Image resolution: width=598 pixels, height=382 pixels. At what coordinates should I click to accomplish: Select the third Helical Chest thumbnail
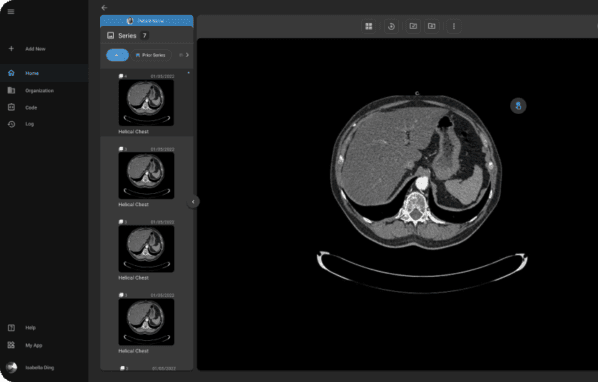(146, 249)
